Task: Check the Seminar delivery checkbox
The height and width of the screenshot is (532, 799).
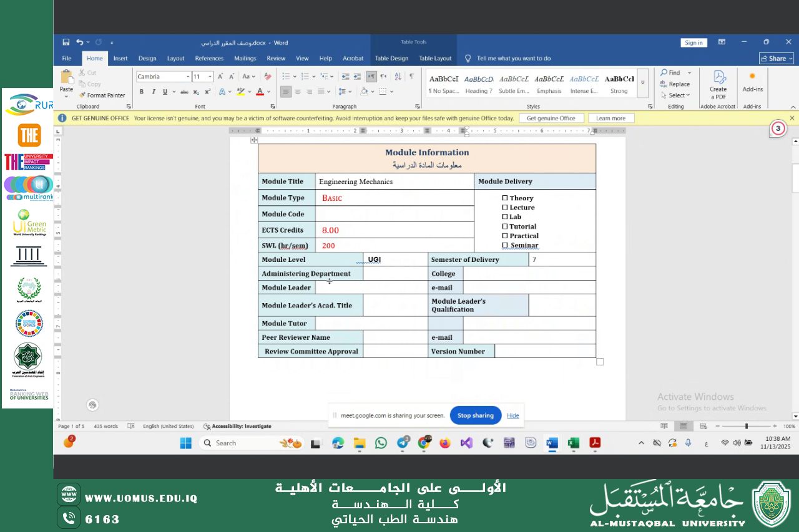Action: (x=506, y=245)
